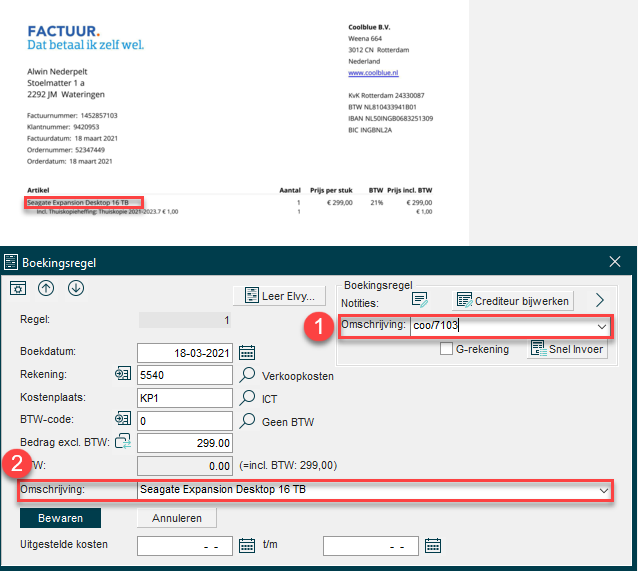Image resolution: width=638 pixels, height=571 pixels.
Task: Click 'Seagate Expansion Desktop 16 TB' invoice article
Action: tap(78, 202)
